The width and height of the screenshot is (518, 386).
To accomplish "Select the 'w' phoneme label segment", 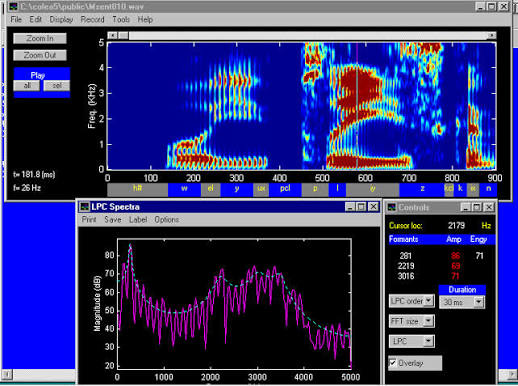I will click(x=184, y=189).
